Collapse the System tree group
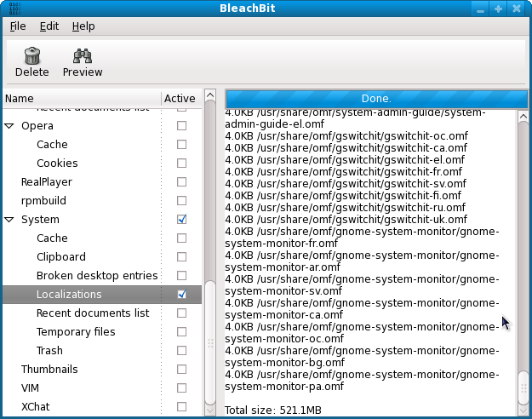Viewport: 532px width, 419px height. click(9, 220)
